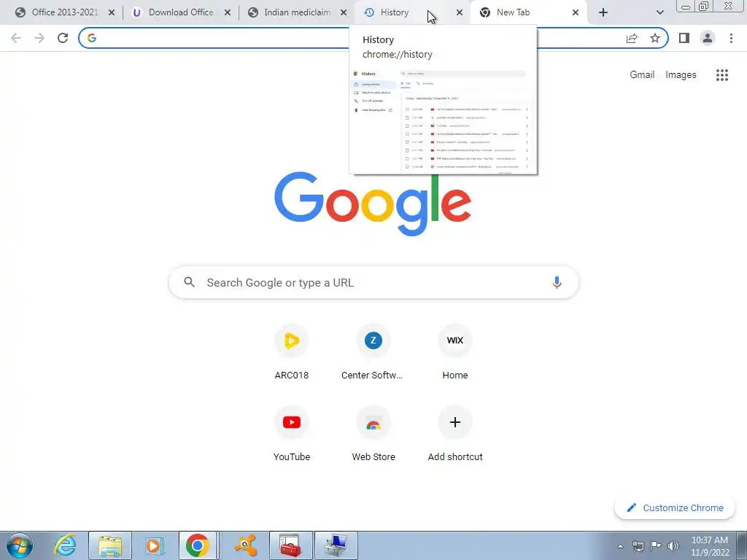Open the Web Store shortcut
Screen dimensions: 747x560
[373, 435]
